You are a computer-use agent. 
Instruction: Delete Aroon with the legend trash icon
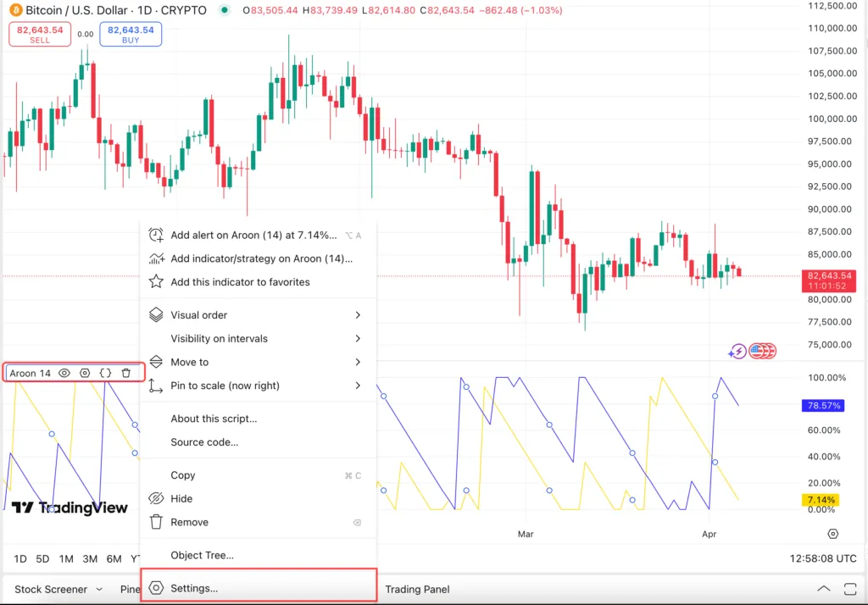[x=125, y=373]
